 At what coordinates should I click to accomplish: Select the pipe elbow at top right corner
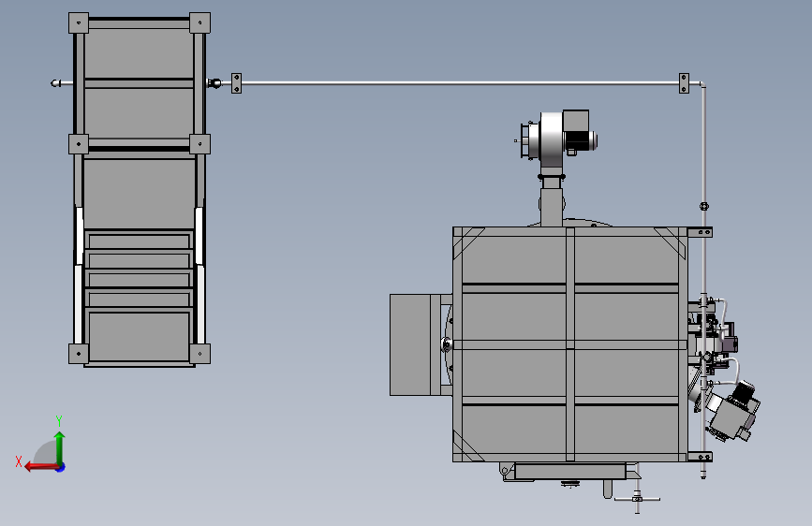click(x=701, y=84)
